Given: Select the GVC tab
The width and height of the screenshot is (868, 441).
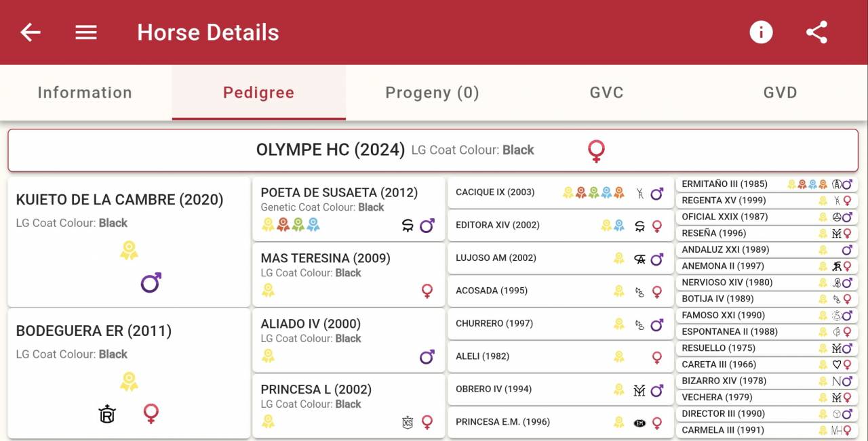Looking at the screenshot, I should [x=606, y=93].
